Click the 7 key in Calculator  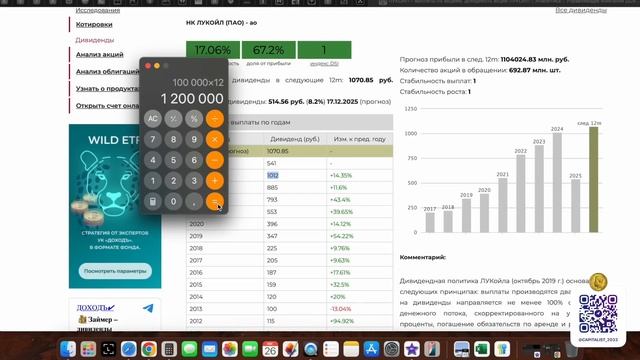coord(153,140)
